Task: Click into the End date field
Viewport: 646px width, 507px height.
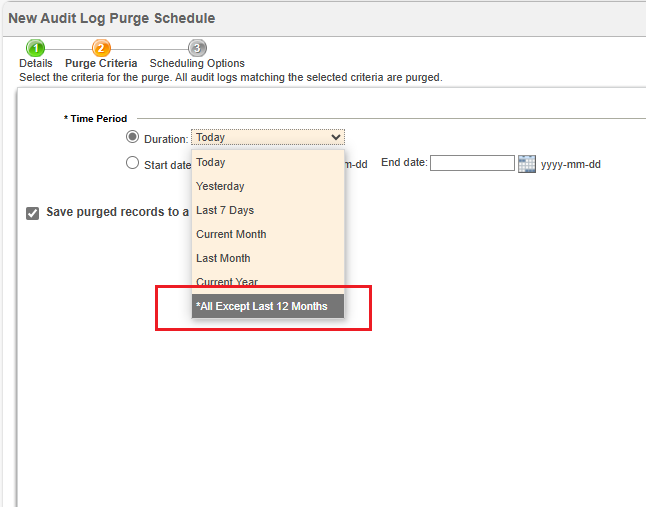Action: [472, 164]
